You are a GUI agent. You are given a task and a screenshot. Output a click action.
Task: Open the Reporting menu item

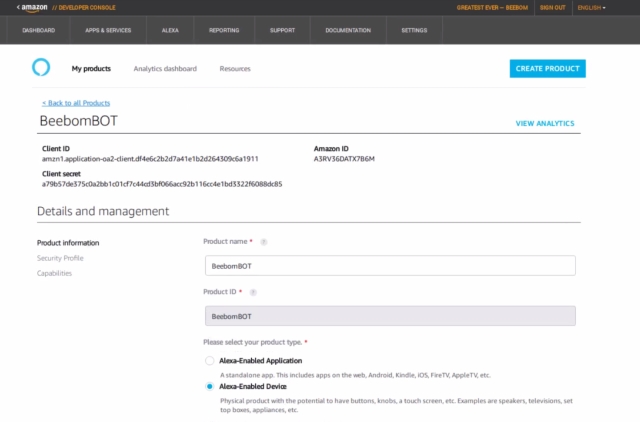(x=224, y=30)
